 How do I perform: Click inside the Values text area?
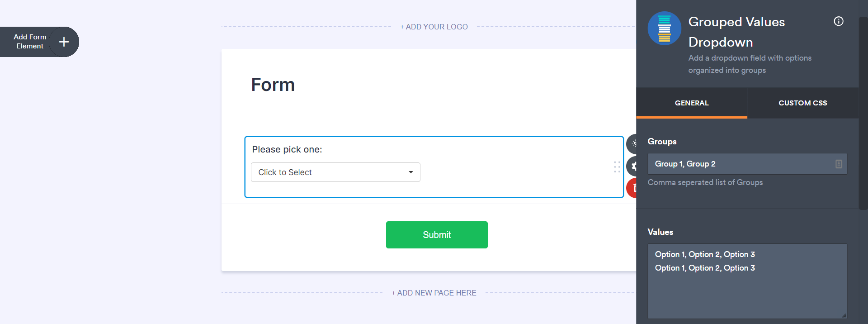(x=747, y=290)
